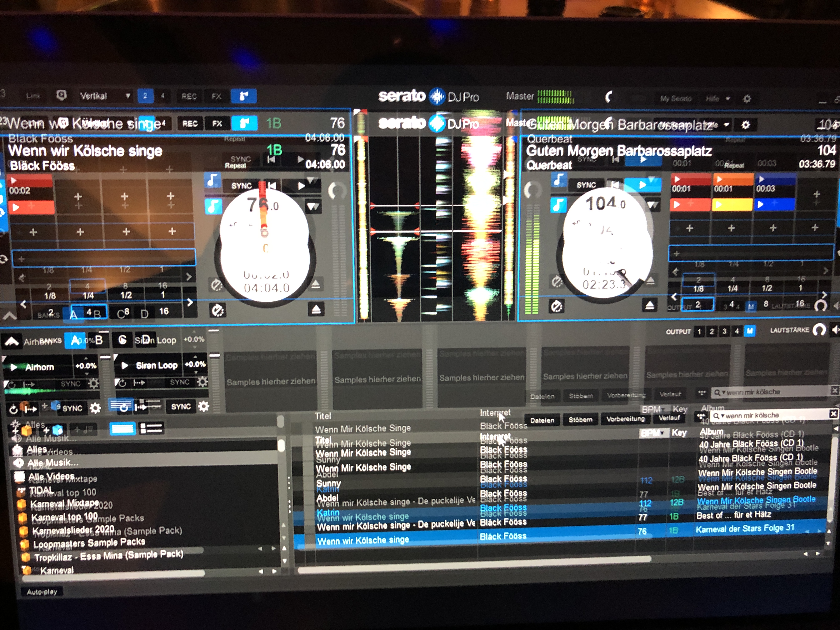Open the settings gear in top bar

click(747, 99)
